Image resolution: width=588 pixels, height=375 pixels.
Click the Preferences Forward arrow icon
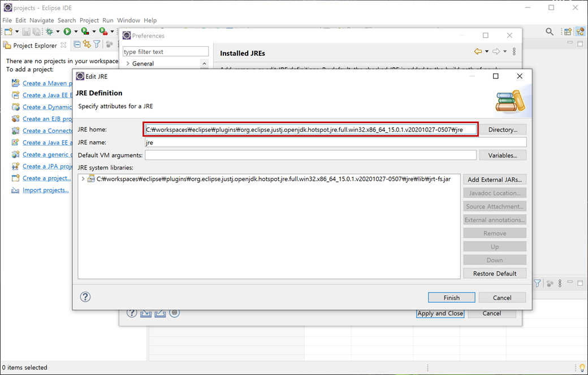point(496,52)
